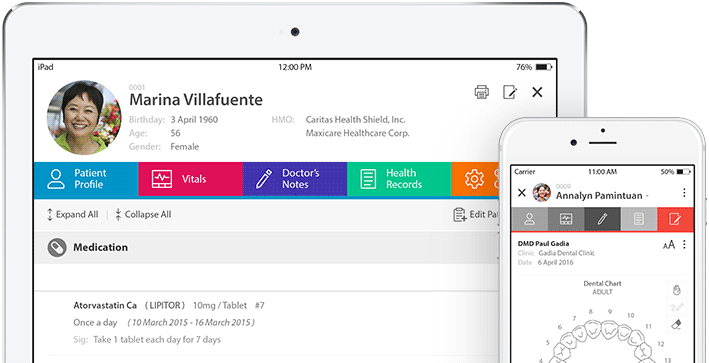The width and height of the screenshot is (709, 363).
Task: Click the Caritas Health Shield, Inc. HMO entry
Action: [x=355, y=120]
